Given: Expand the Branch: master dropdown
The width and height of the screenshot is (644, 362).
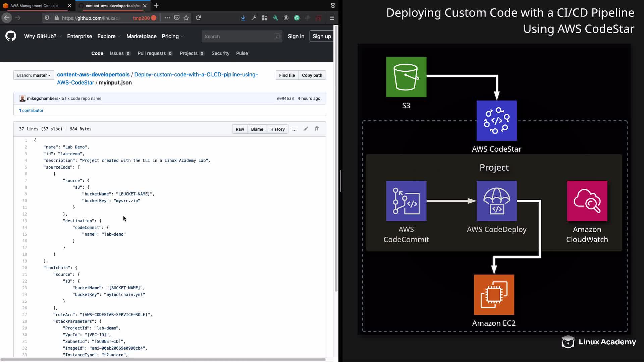Looking at the screenshot, I should click(x=34, y=75).
